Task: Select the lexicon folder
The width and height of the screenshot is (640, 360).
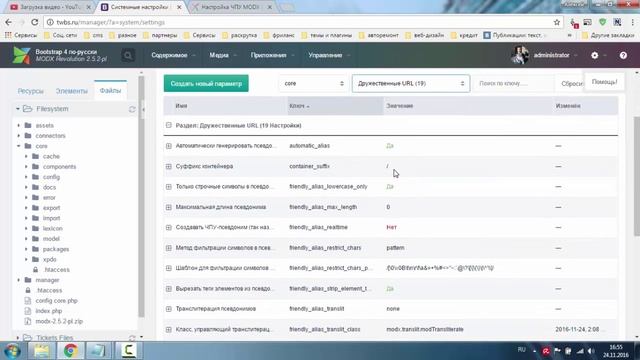Action: (x=53, y=229)
